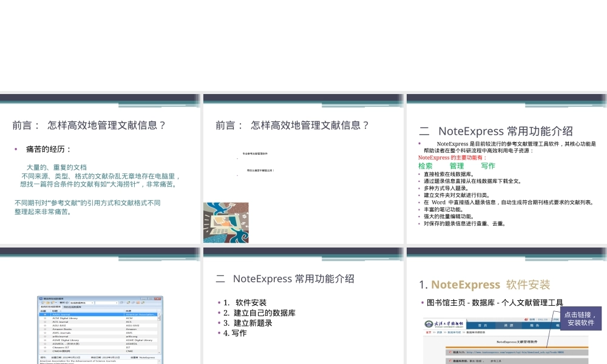Click the bullet 建立文件夹对文献进行归类。
607x364 pixels.
click(x=457, y=195)
